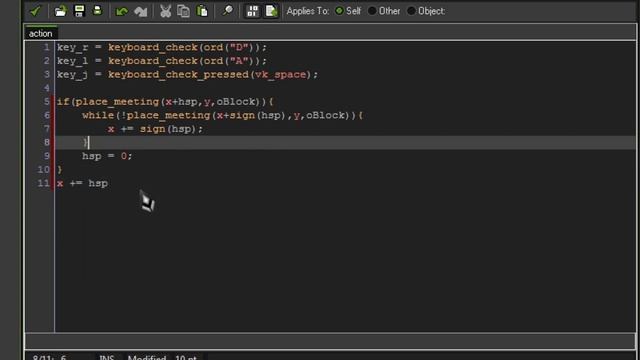Open a script file from disk
The height and width of the screenshot is (360, 640).
pyautogui.click(x=60, y=11)
